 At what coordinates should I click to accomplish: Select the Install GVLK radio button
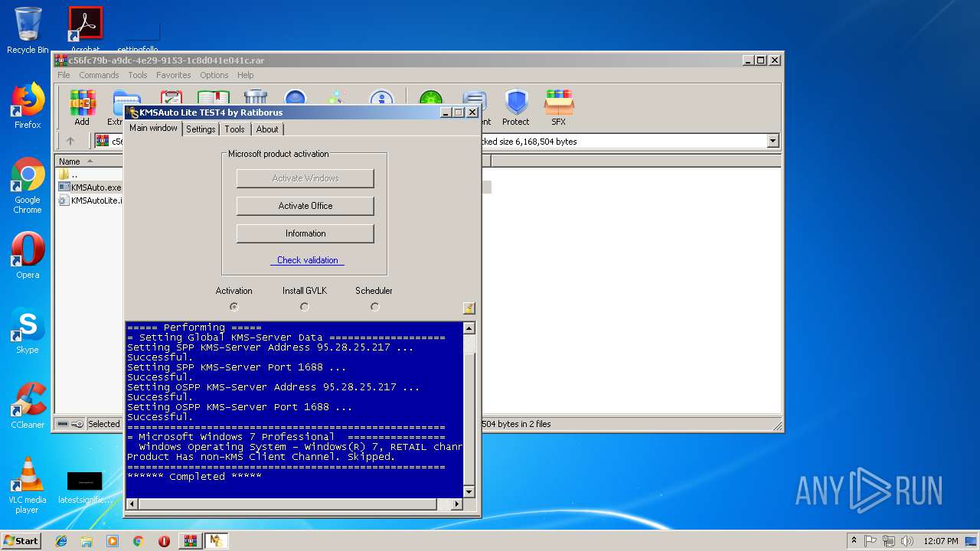tap(304, 307)
